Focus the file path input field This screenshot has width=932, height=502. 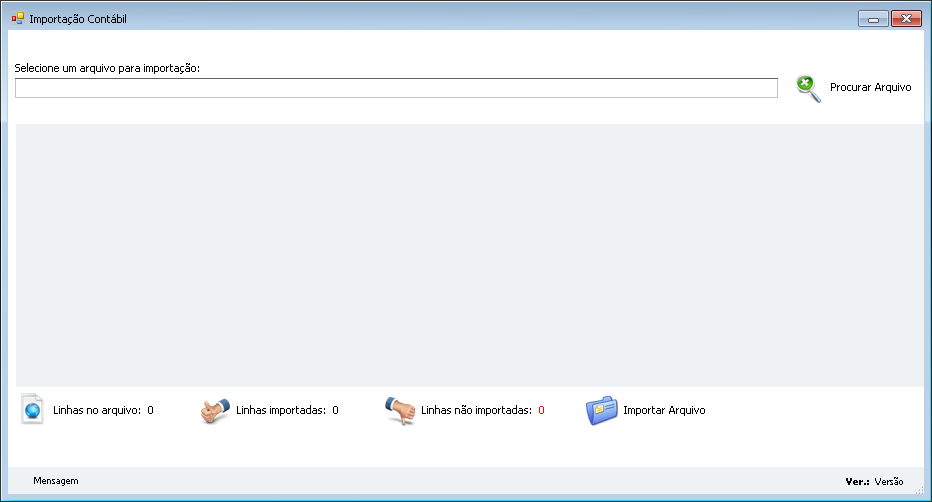[x=396, y=88]
